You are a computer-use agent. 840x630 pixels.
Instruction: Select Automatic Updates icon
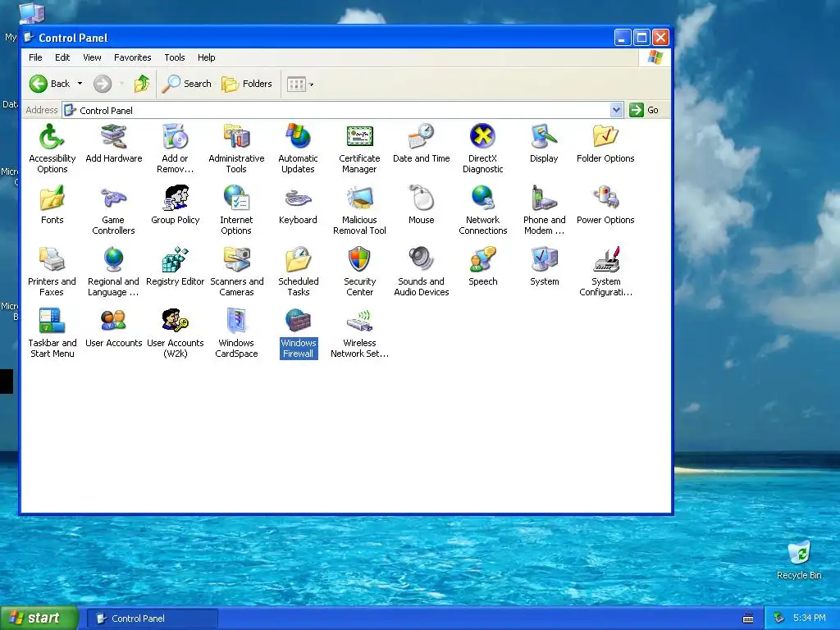298,149
